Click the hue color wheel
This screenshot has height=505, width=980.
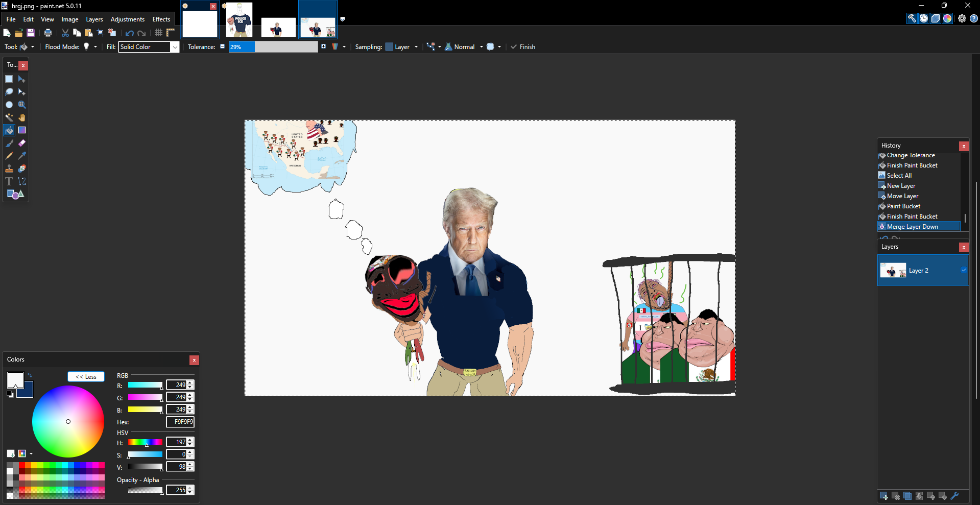coord(68,421)
